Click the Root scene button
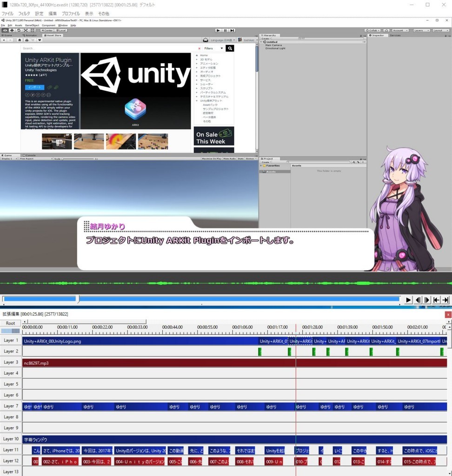This screenshot has height=476, width=452. pos(10,324)
